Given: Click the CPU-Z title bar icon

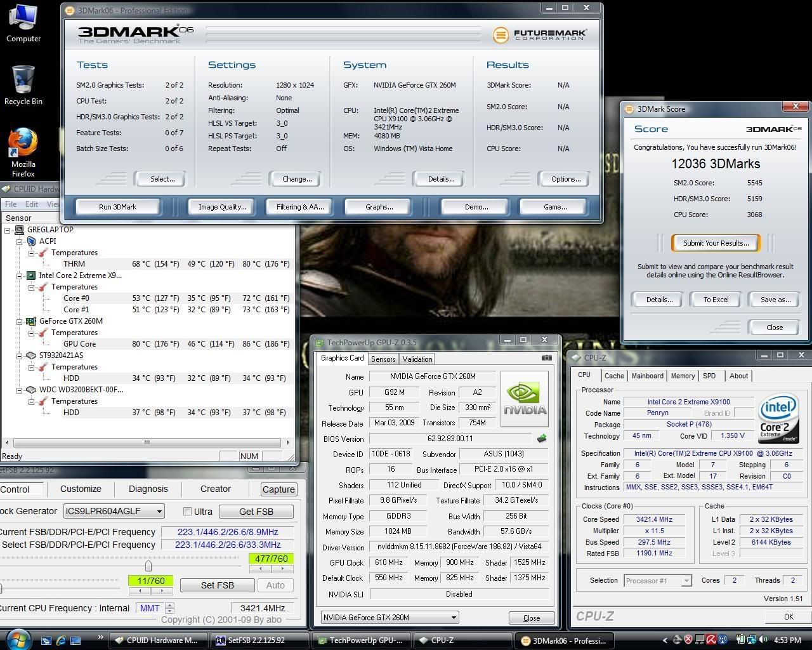Looking at the screenshot, I should pyautogui.click(x=577, y=358).
